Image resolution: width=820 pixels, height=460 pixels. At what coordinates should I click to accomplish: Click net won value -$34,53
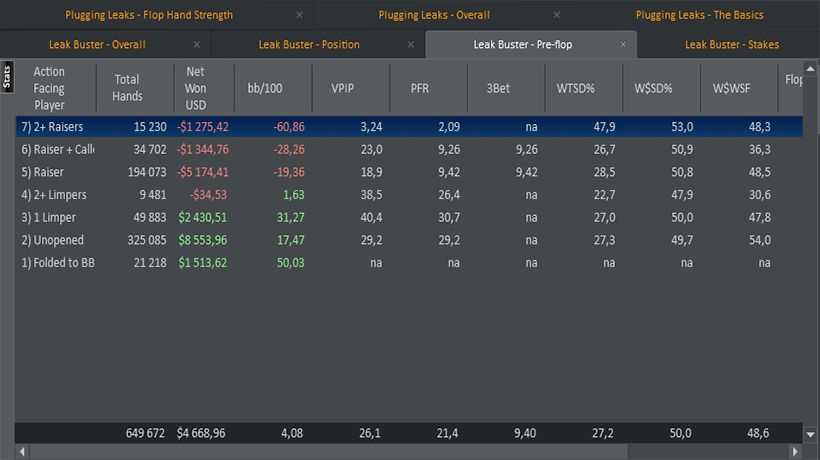coord(208,194)
